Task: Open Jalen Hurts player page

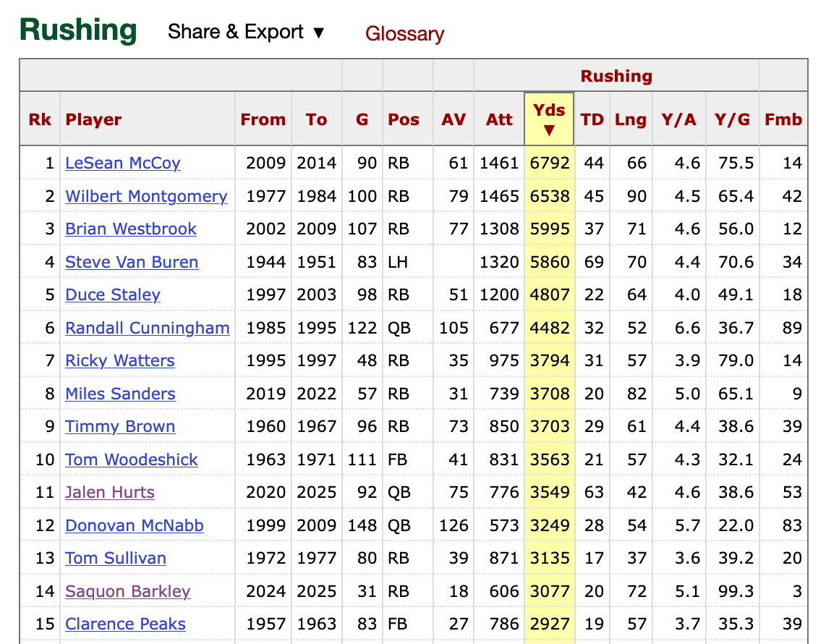Action: coord(109,492)
